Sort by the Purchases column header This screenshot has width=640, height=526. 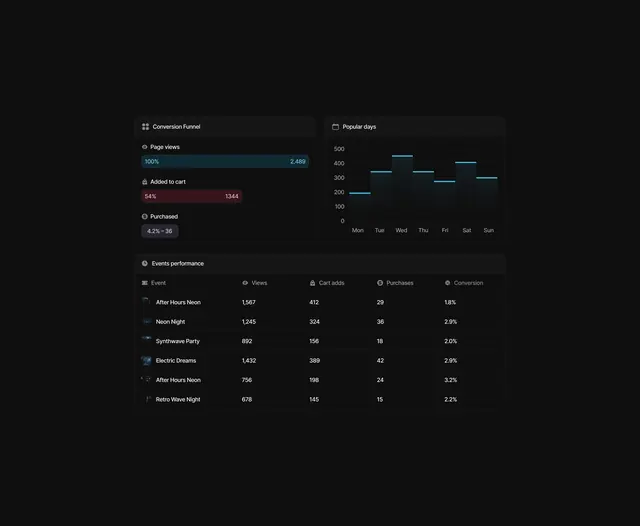pos(395,283)
